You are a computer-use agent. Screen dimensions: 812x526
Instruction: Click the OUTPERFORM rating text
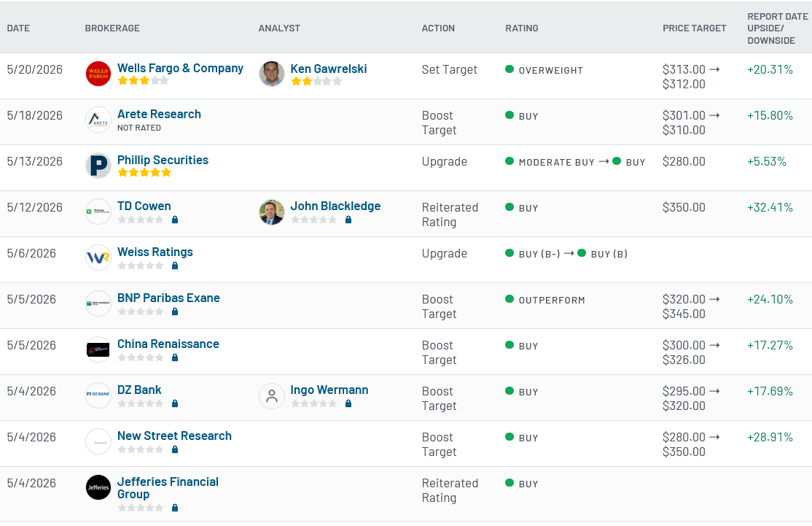[552, 300]
